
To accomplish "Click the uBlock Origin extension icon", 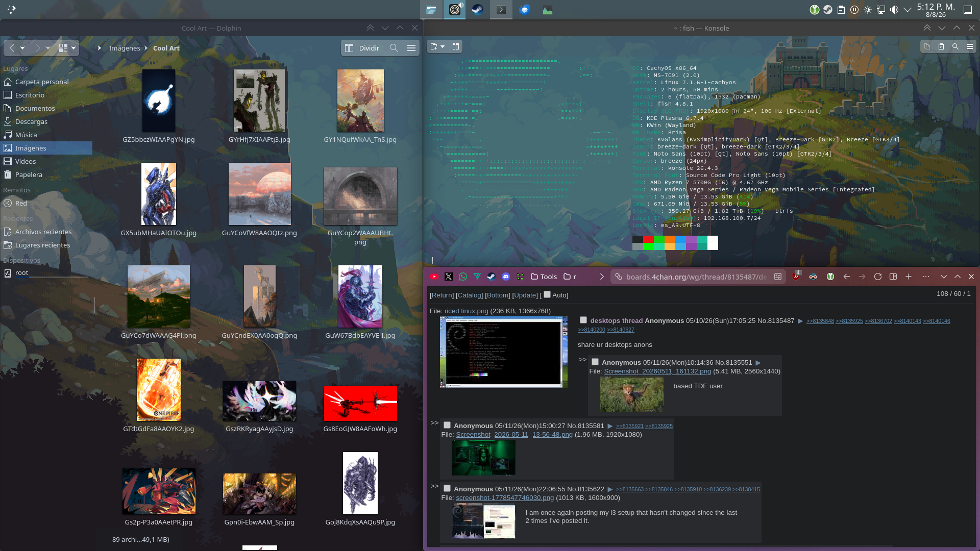I will pyautogui.click(x=796, y=277).
